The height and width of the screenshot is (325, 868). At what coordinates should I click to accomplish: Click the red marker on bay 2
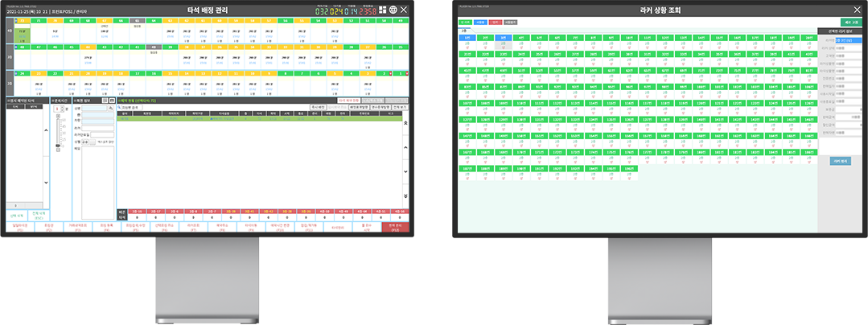pos(390,72)
